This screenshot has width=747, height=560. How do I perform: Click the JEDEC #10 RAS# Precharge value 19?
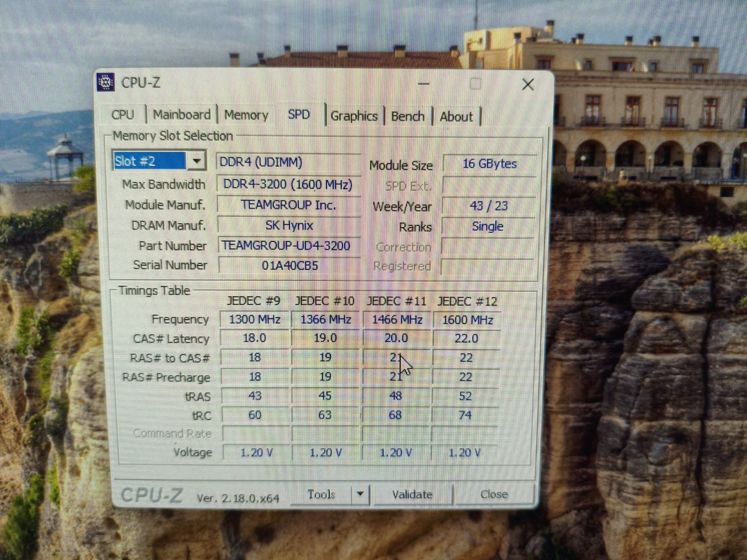click(x=325, y=376)
